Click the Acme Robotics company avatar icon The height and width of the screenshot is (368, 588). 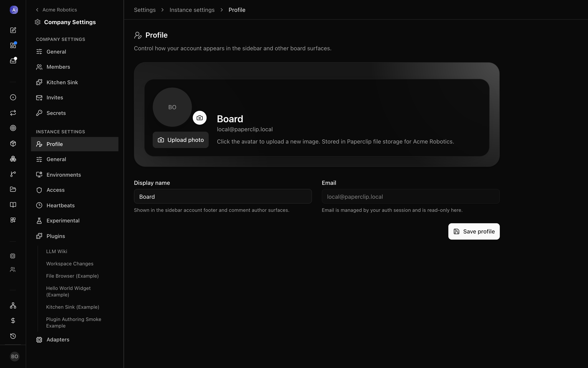tap(14, 10)
